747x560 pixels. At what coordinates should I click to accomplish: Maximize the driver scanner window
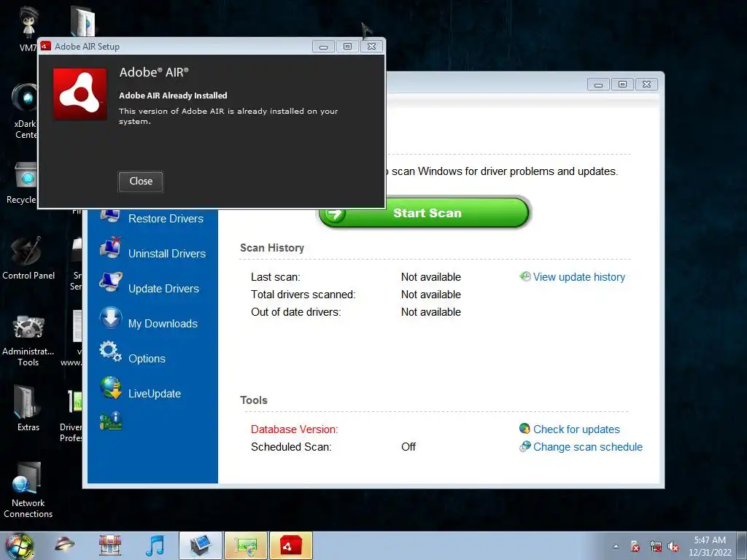pos(623,85)
